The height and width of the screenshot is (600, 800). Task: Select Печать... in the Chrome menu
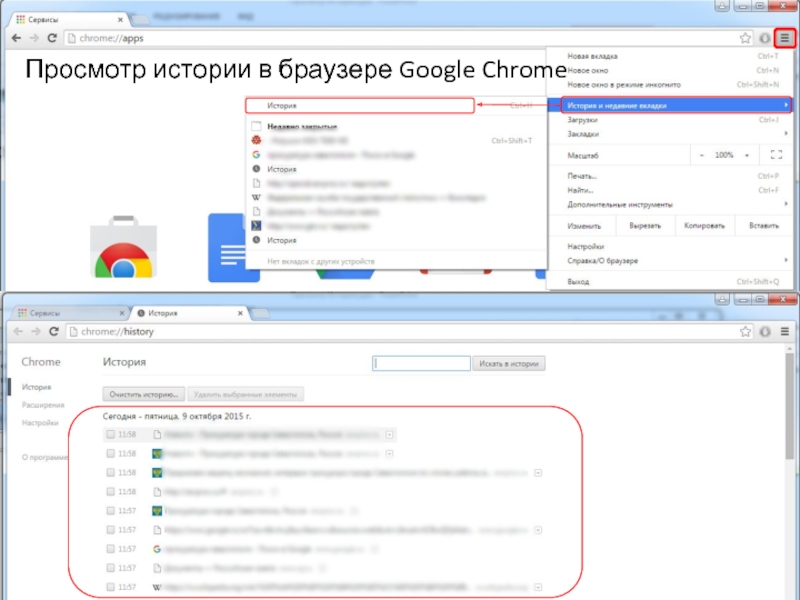click(669, 176)
